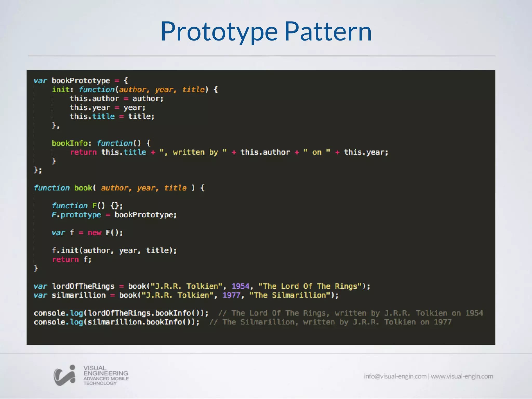This screenshot has height=399, width=532.
Task: Click the console.log(silmarillion.bookInfo()) statement
Action: pos(117,322)
